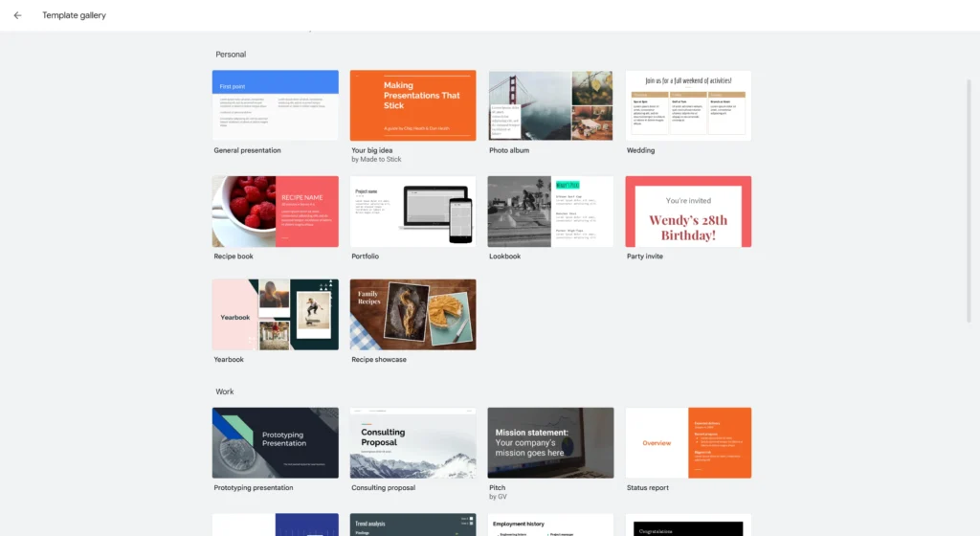Click the Lookbook label text
980x536 pixels.
(x=504, y=257)
